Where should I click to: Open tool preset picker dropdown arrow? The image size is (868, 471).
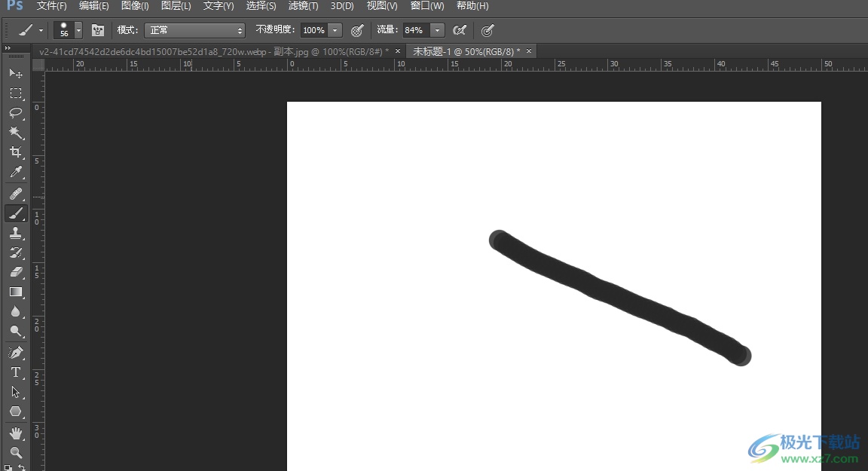[41, 30]
